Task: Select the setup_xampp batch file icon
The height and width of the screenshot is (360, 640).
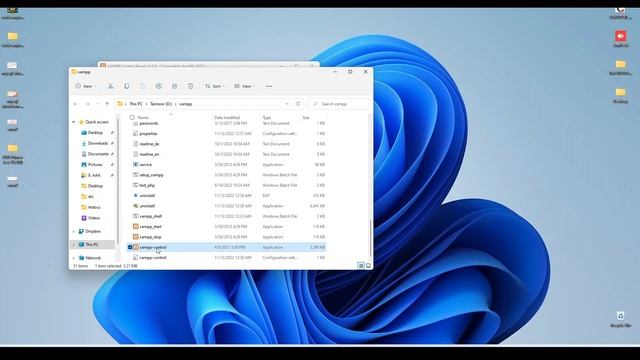Action: coord(136,175)
